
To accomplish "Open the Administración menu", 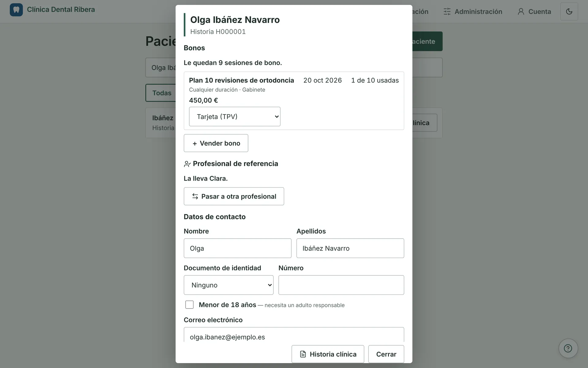I will click(473, 12).
